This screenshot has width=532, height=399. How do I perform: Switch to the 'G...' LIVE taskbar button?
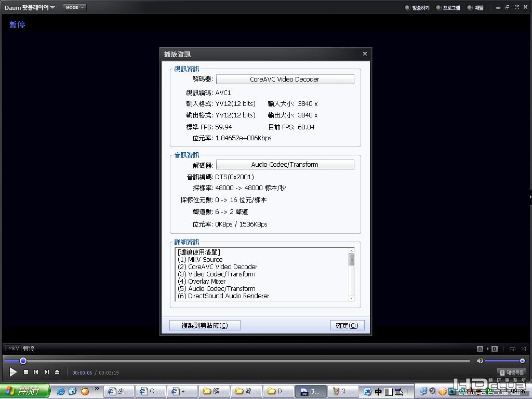pos(311,391)
